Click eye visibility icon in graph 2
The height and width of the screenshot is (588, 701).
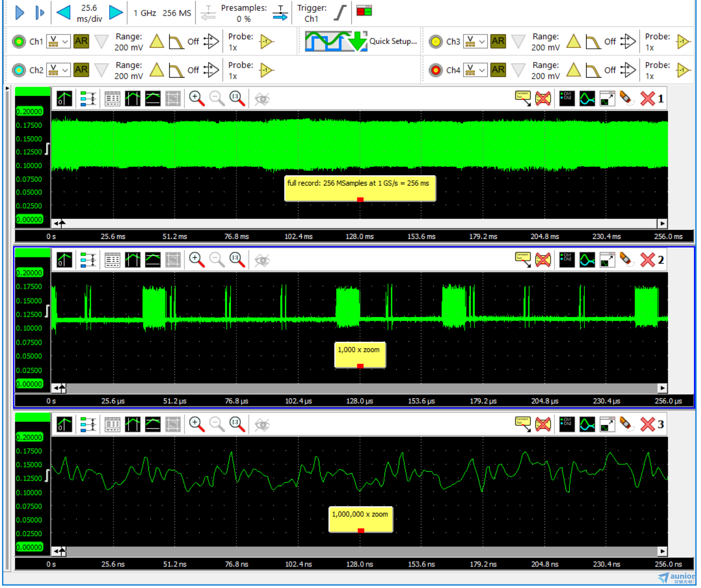click(262, 260)
